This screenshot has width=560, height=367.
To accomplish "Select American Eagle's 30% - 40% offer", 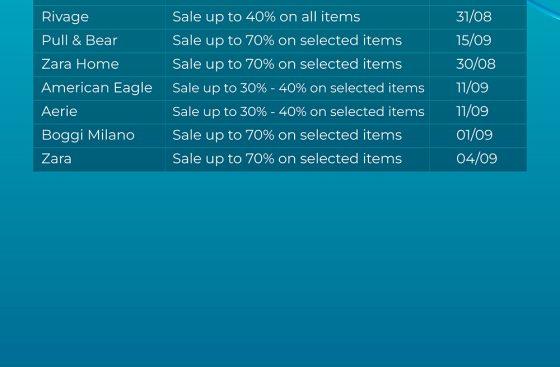I will tap(298, 88).
